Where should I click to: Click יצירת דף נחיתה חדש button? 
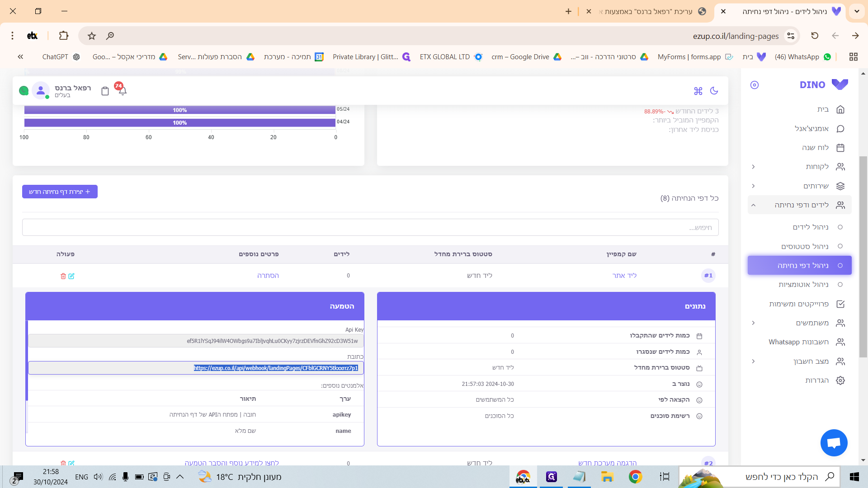coord(60,192)
